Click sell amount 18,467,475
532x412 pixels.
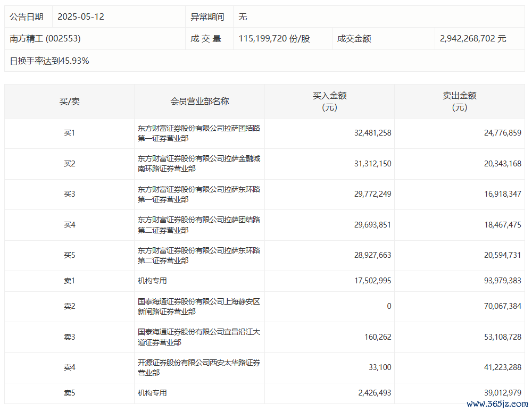pos(503,225)
